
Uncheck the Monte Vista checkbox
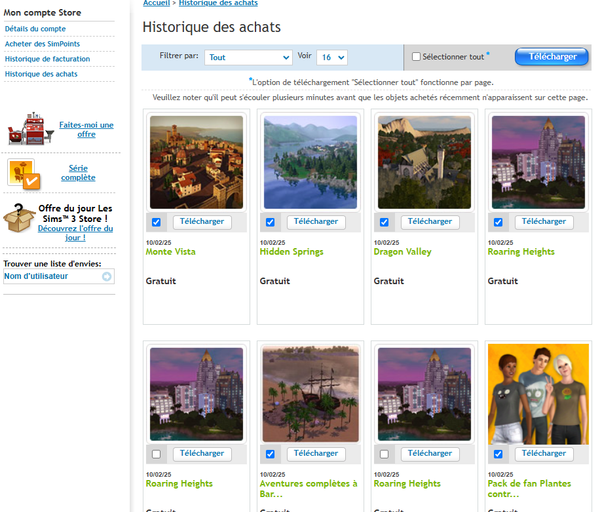coord(156,222)
